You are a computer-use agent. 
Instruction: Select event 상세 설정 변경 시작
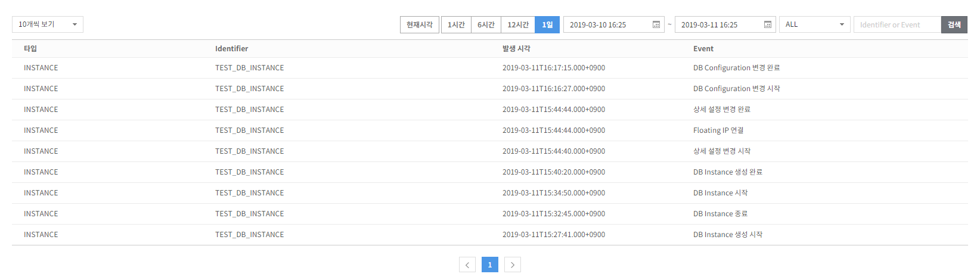pyautogui.click(x=722, y=151)
